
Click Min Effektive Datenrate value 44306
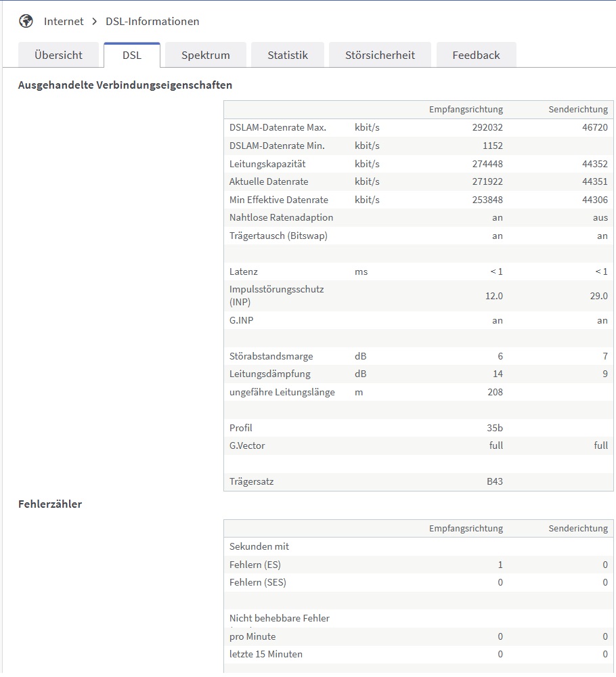(594, 200)
